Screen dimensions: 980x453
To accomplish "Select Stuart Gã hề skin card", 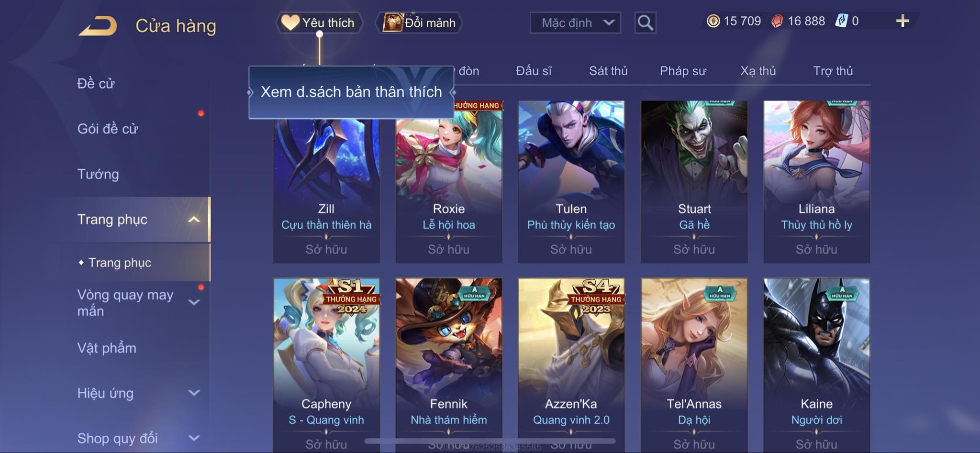I will click(x=694, y=181).
